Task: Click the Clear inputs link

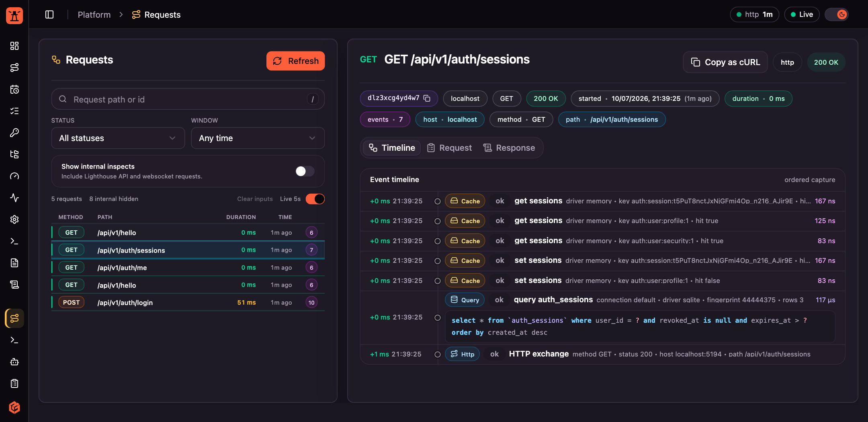Action: [255, 199]
